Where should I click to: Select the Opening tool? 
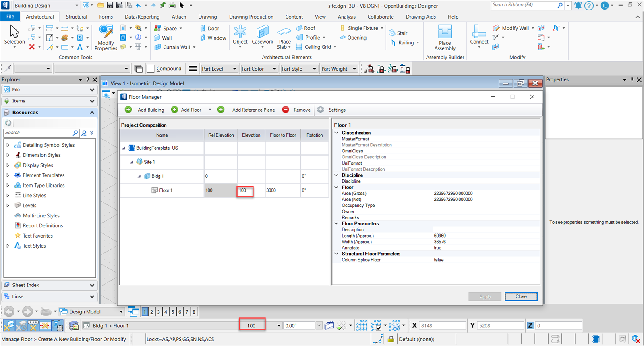(x=353, y=38)
